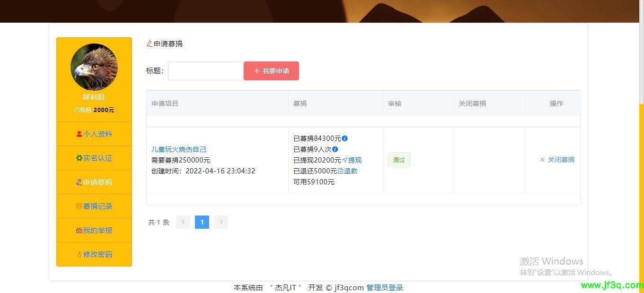Click the green 通过 status button
644x293 pixels.
pos(398,160)
